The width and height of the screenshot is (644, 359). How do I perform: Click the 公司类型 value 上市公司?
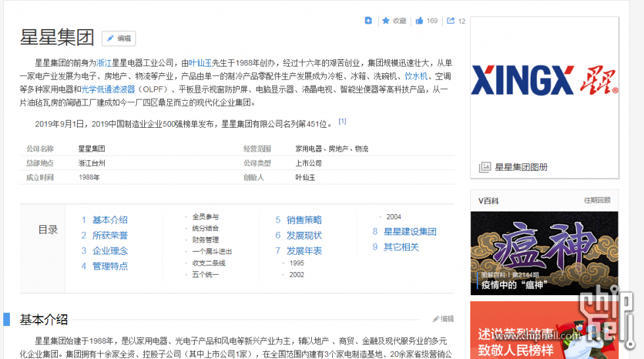click(309, 163)
